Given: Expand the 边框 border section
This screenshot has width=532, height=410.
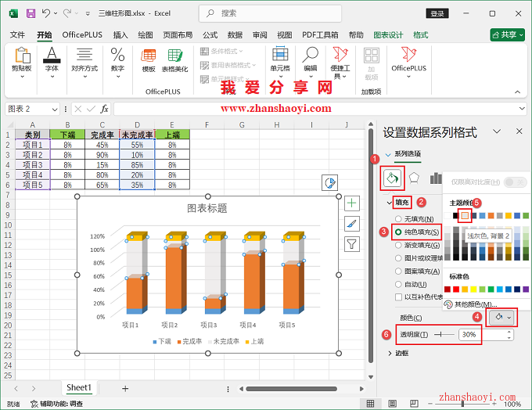Looking at the screenshot, I should [x=391, y=353].
